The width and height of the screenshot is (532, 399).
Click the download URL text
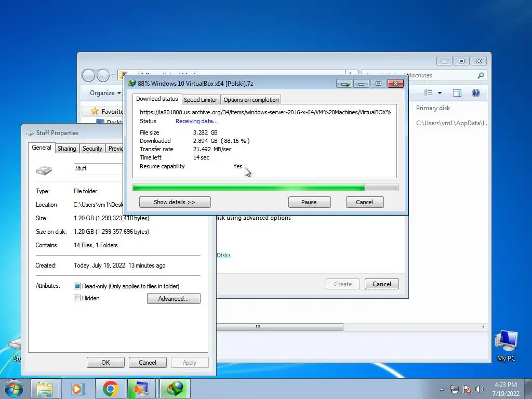click(x=265, y=112)
